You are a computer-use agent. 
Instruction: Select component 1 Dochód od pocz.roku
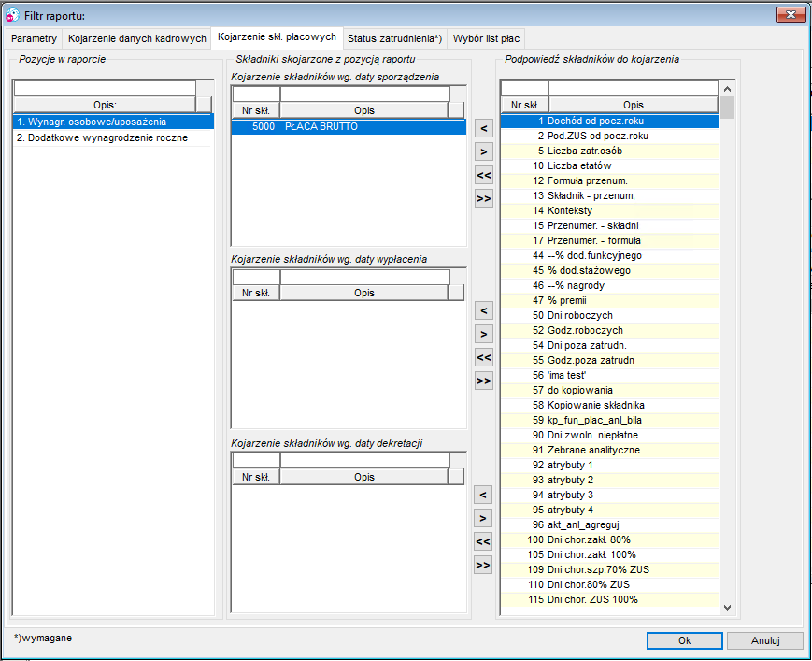610,121
